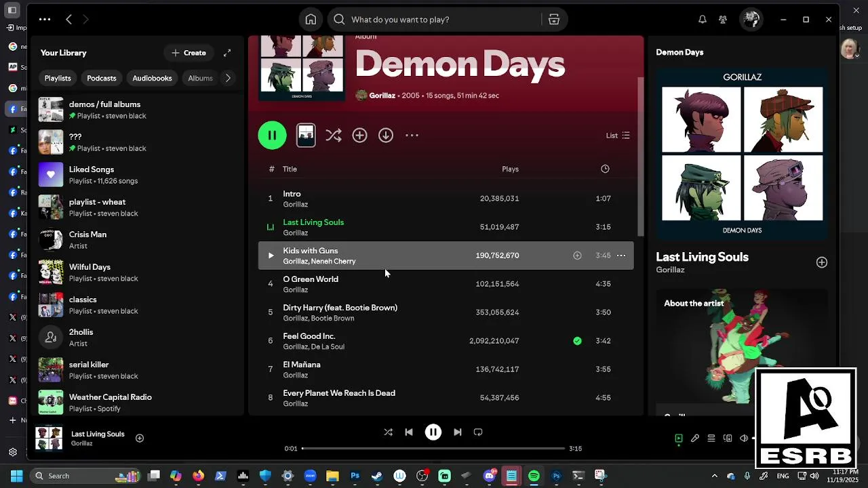Screen dimensions: 868x488
Task: Open the '???' playlist
Action: pos(139,142)
